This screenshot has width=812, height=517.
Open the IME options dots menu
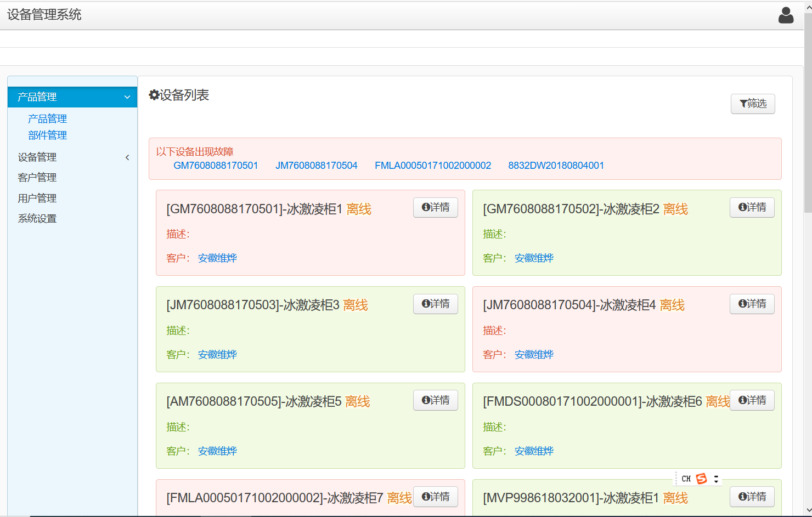pos(716,479)
